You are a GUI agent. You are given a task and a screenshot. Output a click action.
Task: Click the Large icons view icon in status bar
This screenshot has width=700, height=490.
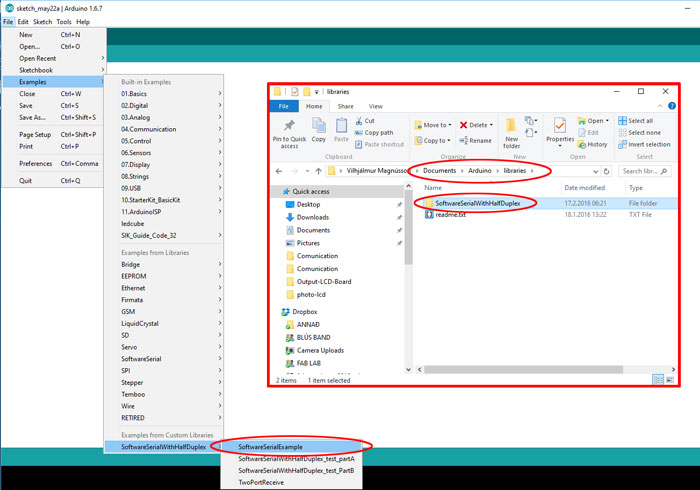(x=670, y=380)
